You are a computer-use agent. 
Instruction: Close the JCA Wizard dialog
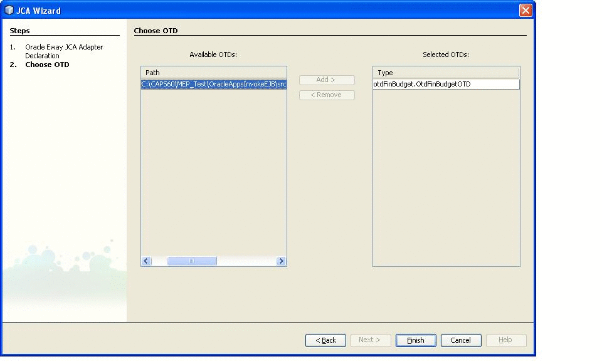pos(525,11)
